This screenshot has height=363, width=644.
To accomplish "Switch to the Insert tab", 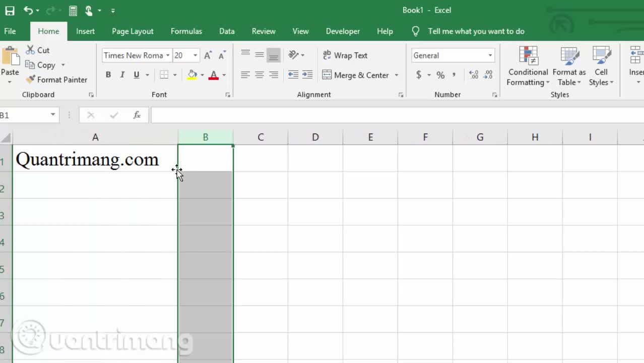I will pos(85,31).
